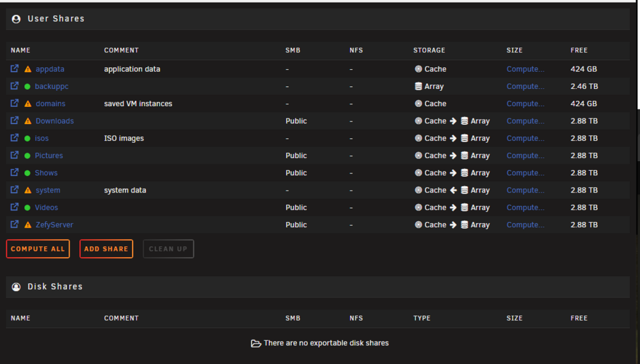Click the folder icon in no exportable shares message
Viewport: 640px width, 364px height.
(256, 344)
